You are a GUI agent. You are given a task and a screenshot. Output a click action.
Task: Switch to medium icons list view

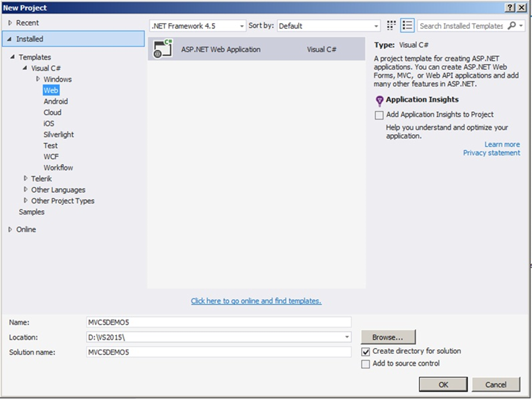click(408, 26)
